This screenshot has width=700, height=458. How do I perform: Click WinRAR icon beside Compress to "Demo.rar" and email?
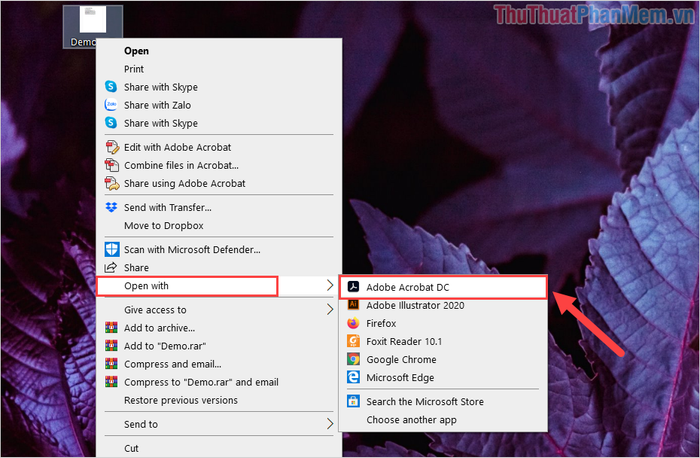111,382
